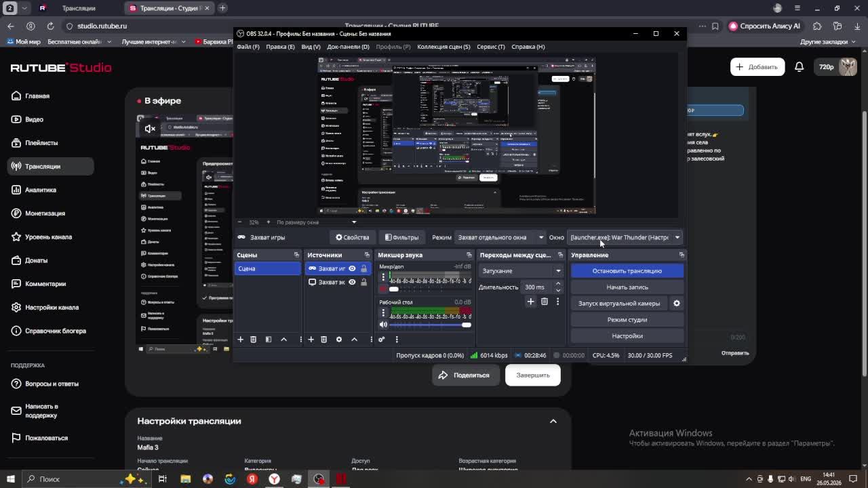The image size is (868, 488).
Task: Add a new scene in OBS Scenes panel
Action: pyautogui.click(x=240, y=339)
